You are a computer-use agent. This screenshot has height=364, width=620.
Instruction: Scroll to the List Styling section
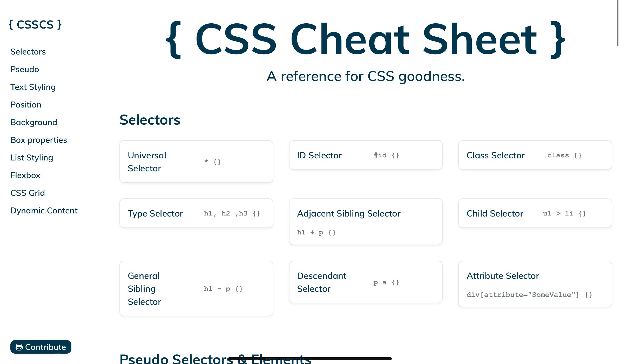[x=31, y=157]
